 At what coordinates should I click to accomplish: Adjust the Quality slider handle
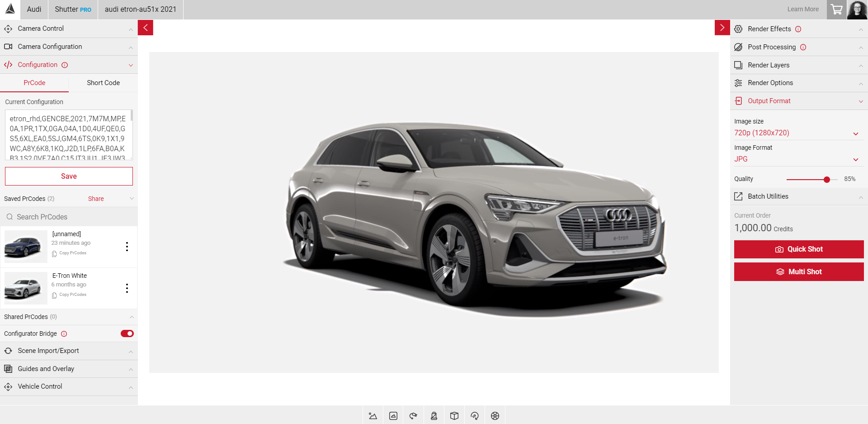(827, 180)
